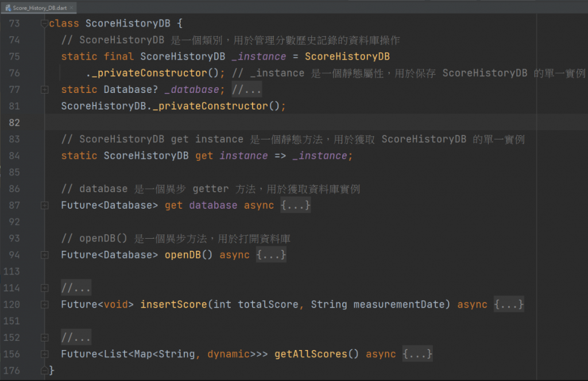Expand insertScore method using gutter plus icon
Viewport: 588px width, 381px height.
(44, 305)
